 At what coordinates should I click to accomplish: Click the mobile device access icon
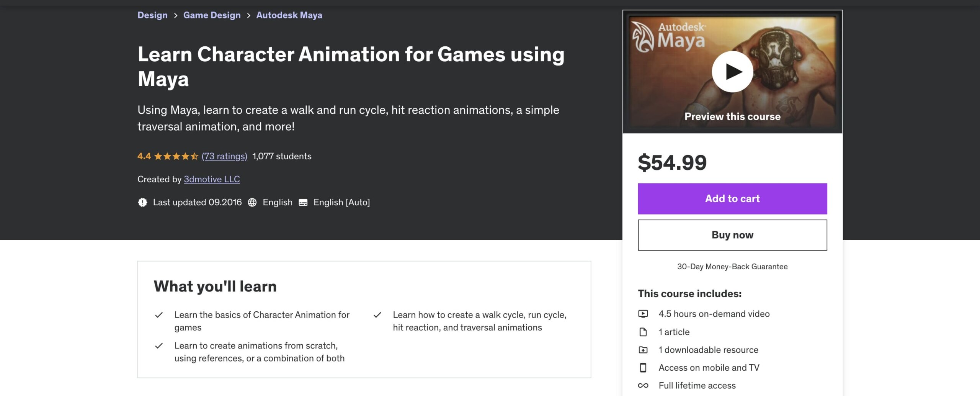coord(643,368)
